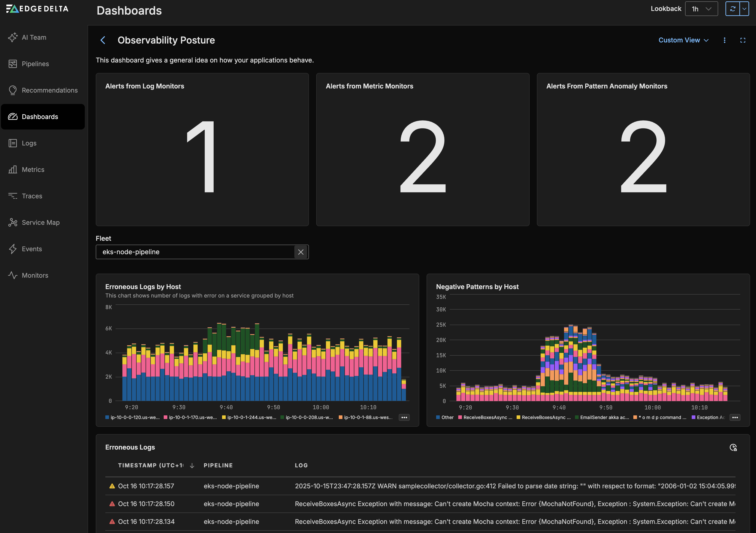
Task: Sort by Timestamp column header
Action: pos(150,465)
